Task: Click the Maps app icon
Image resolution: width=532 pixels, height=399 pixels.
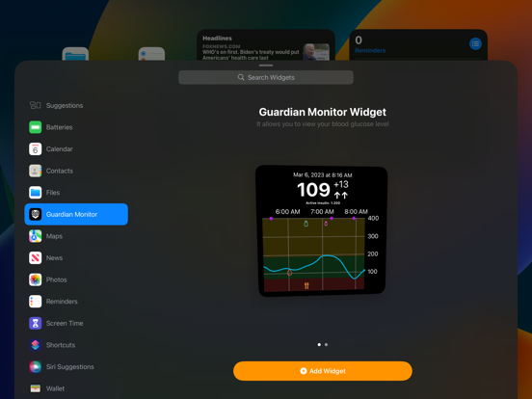Action: coord(35,236)
